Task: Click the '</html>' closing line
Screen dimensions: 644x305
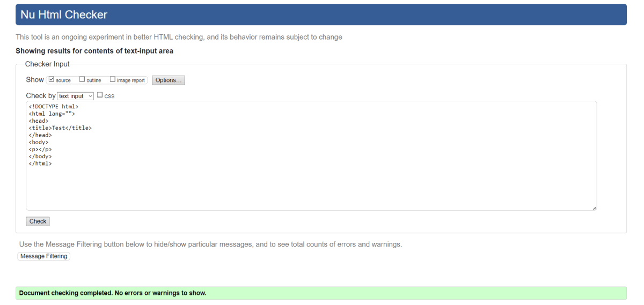Action: click(40, 163)
